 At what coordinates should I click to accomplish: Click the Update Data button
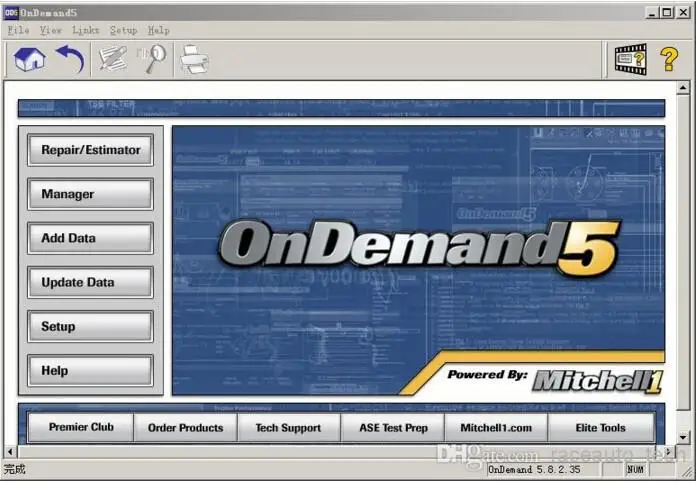pyautogui.click(x=90, y=282)
